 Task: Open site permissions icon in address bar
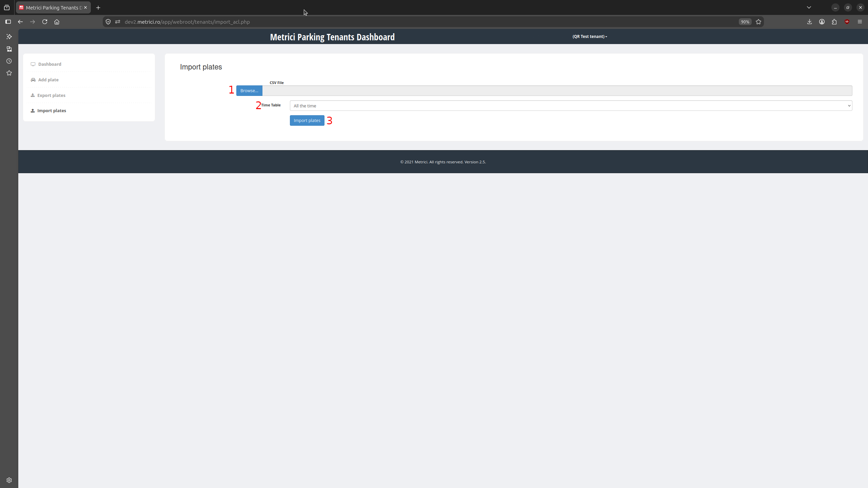pos(118,22)
